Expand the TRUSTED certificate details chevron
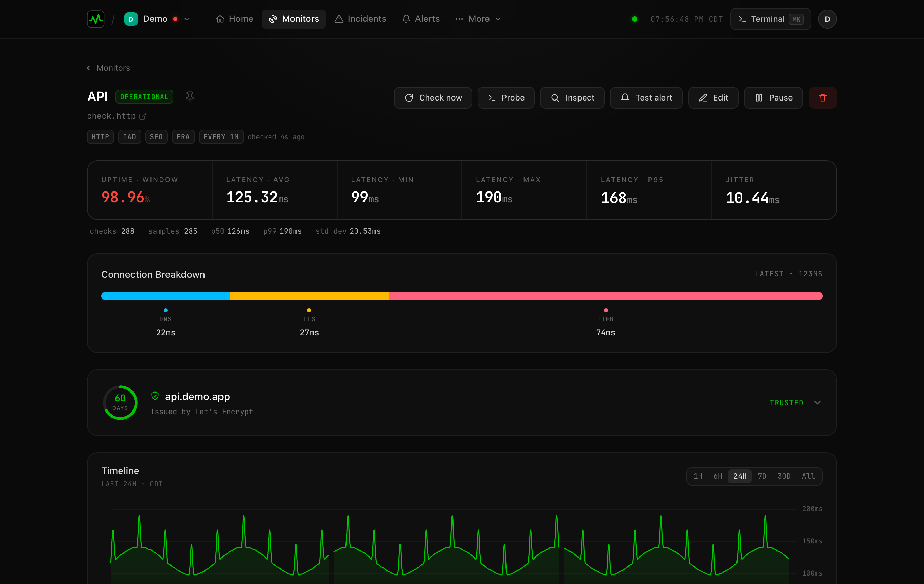 click(x=817, y=403)
